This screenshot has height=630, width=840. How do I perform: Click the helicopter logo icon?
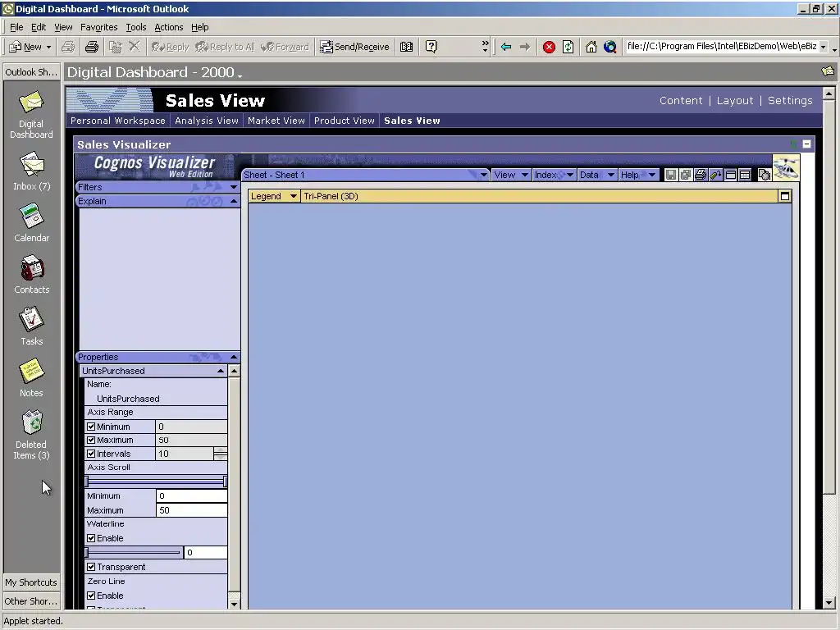(786, 168)
